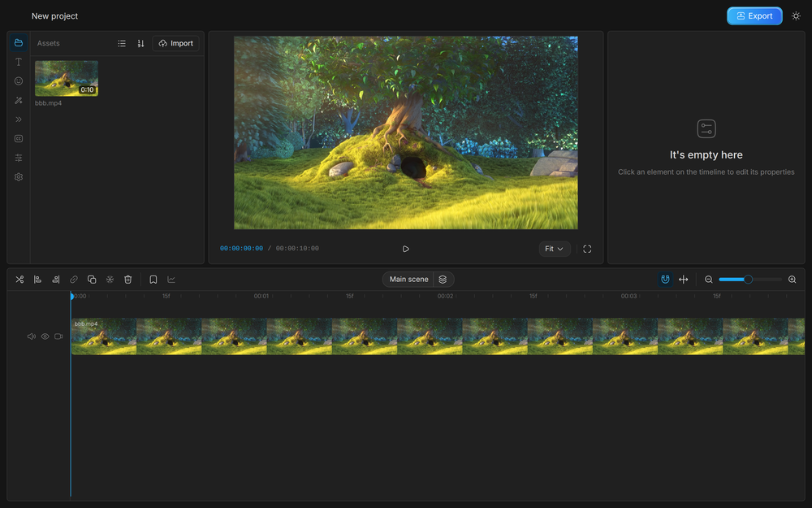Open the adjustment sliders panel in sidebar
812x508 pixels.
[19, 158]
